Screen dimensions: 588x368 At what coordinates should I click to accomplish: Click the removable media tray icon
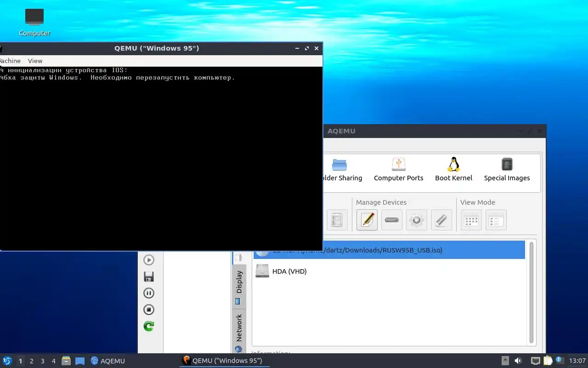point(505,361)
